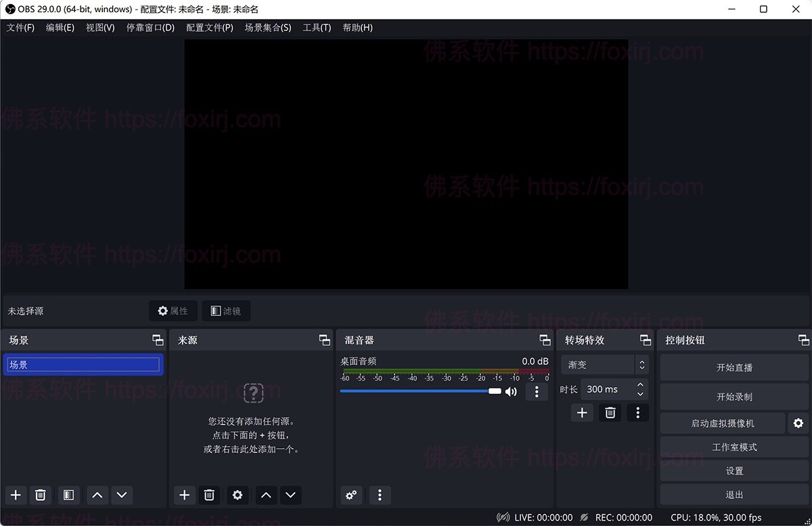This screenshot has width=812, height=526.
Task: Remove the transition with trash icon
Action: (x=610, y=412)
